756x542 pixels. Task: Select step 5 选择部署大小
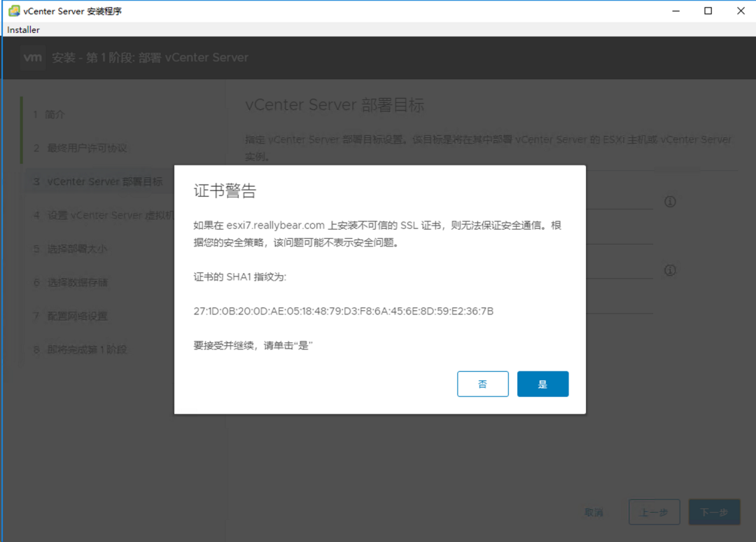tap(71, 249)
